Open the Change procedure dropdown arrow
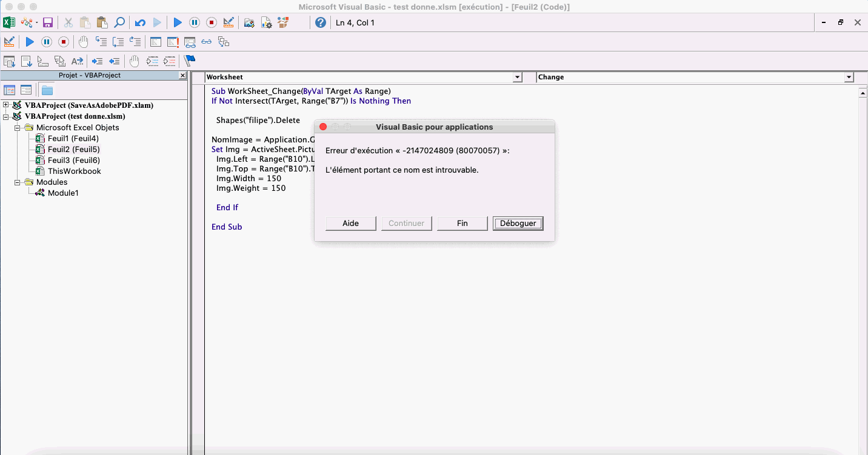Viewport: 868px width, 455px height. tap(849, 77)
